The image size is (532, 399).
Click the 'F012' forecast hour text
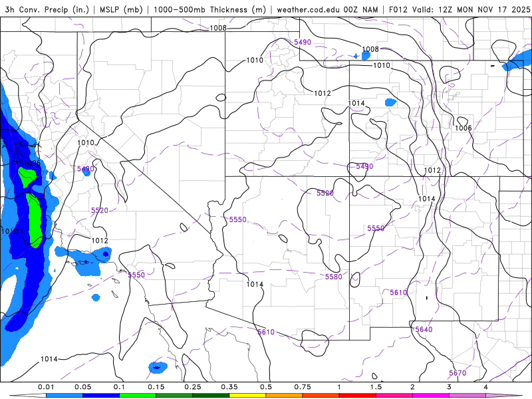398,9
